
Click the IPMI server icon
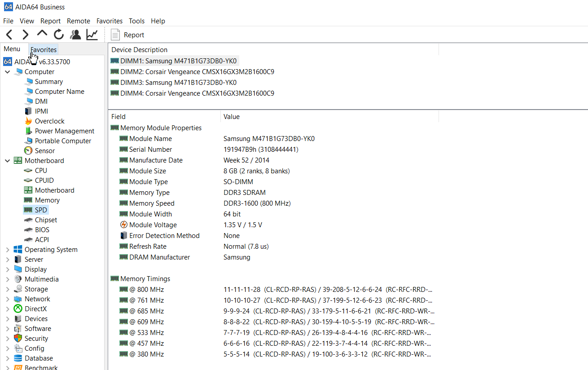coord(28,111)
